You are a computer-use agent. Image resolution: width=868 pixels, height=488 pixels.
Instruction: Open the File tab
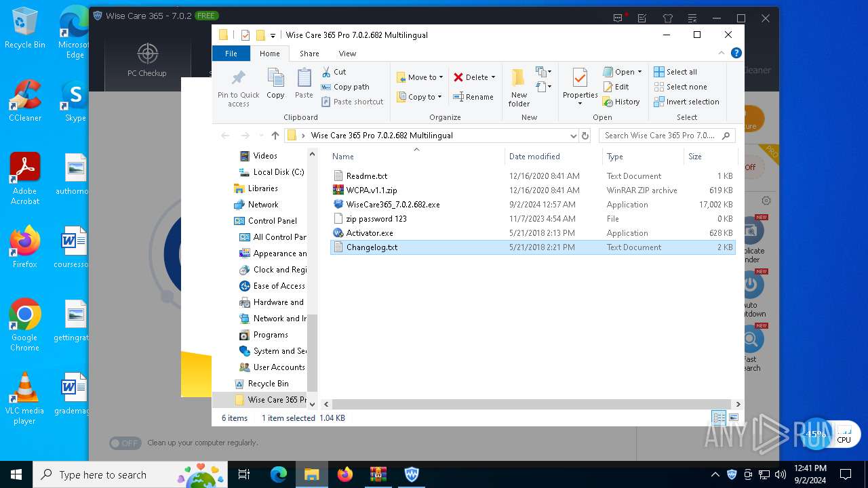231,54
